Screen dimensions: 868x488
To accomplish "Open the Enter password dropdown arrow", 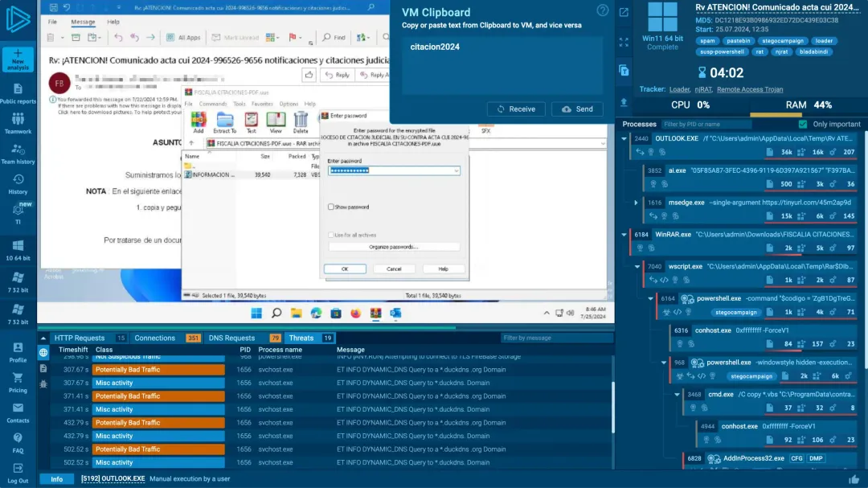I will click(457, 170).
